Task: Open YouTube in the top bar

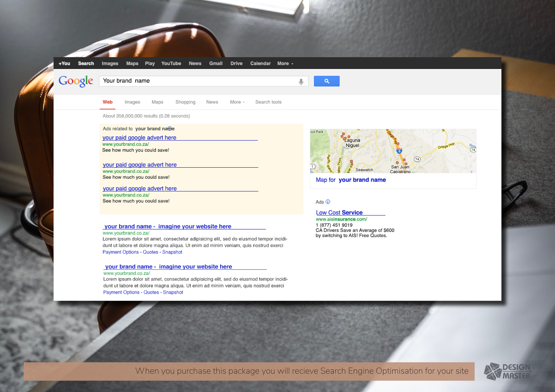Action: point(171,64)
